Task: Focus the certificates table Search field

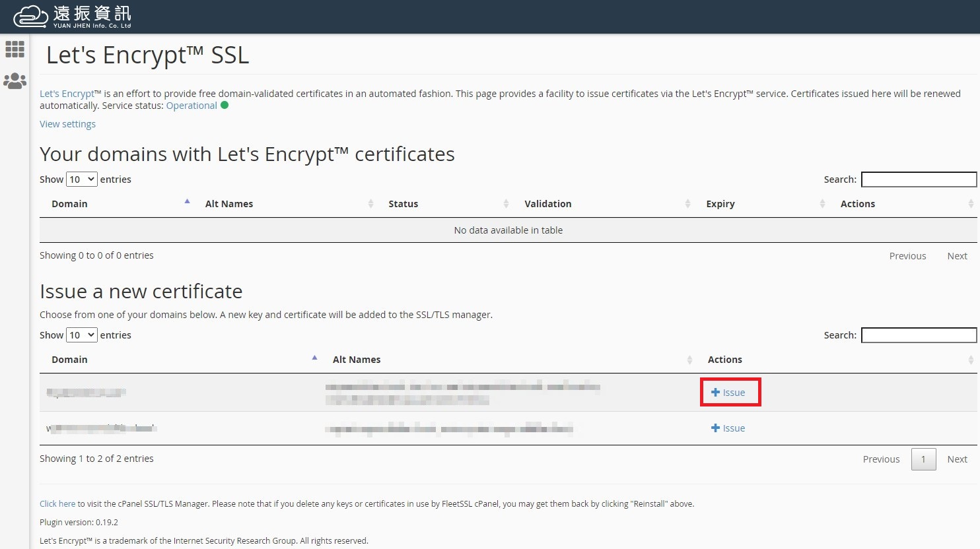Action: click(919, 179)
